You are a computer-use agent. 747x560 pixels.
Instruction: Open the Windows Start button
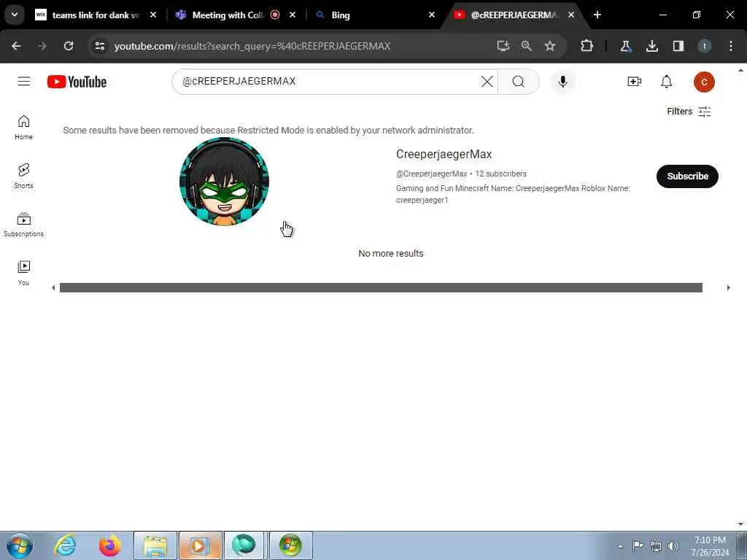pos(20,545)
